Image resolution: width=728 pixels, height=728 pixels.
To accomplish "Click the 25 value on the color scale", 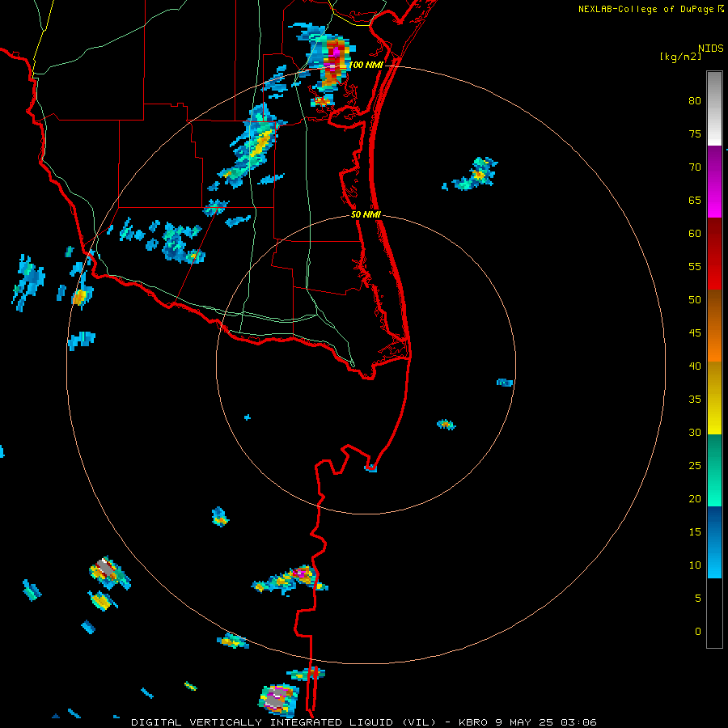I will click(695, 466).
